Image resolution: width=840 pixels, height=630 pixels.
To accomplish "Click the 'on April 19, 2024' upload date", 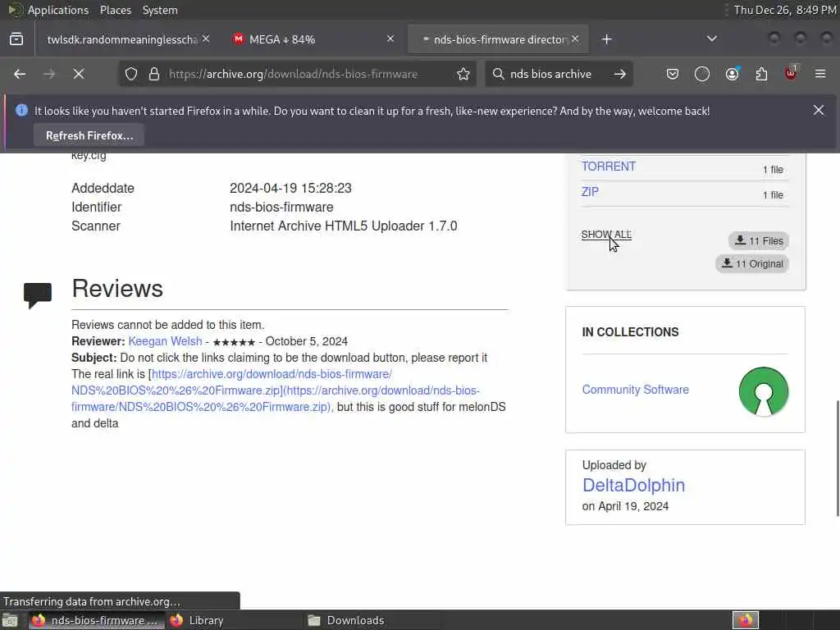I will (x=625, y=506).
